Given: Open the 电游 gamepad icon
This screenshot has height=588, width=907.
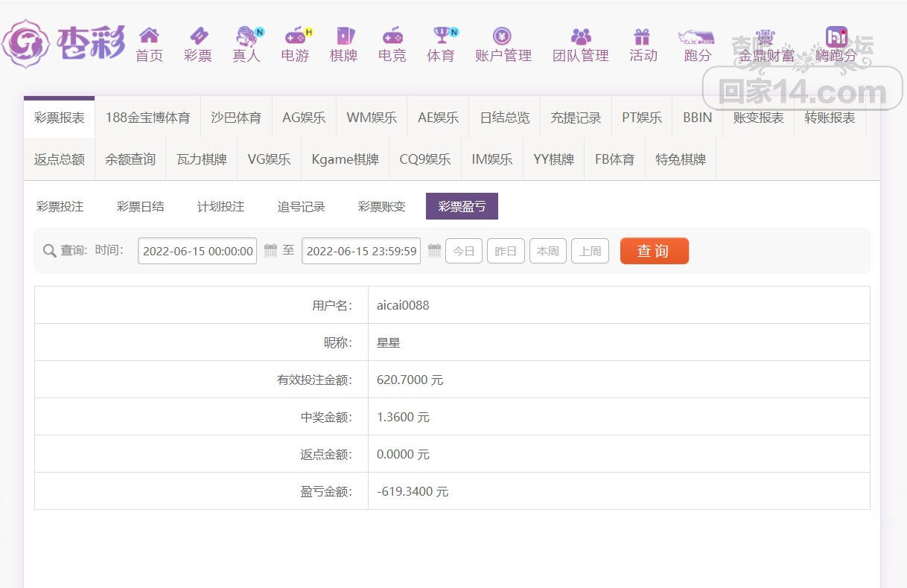Looking at the screenshot, I should pos(296,36).
